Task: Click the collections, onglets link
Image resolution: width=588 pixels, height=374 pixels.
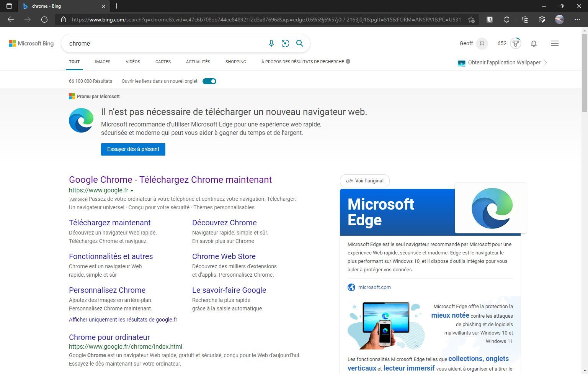Action: point(479,359)
